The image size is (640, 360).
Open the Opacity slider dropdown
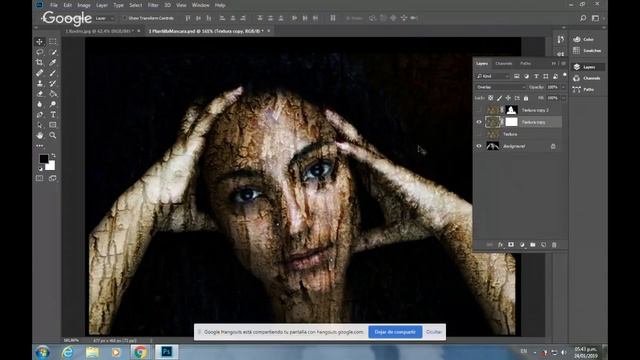click(564, 87)
